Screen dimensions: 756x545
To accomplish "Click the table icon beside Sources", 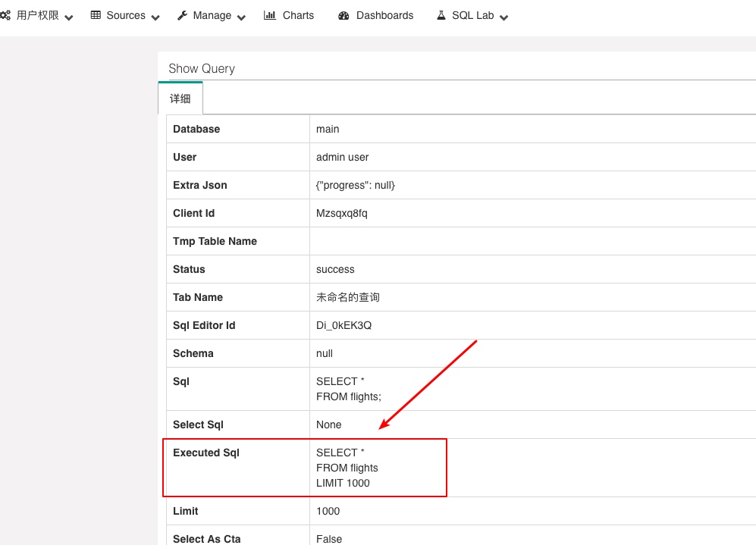I will coord(96,15).
